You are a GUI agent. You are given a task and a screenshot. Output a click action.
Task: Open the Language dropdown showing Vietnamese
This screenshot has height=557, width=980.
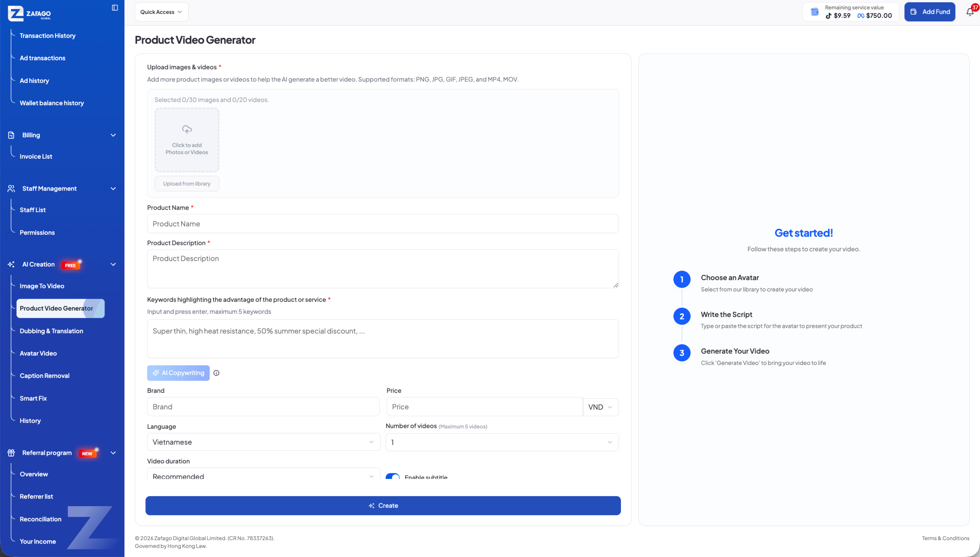click(x=263, y=442)
